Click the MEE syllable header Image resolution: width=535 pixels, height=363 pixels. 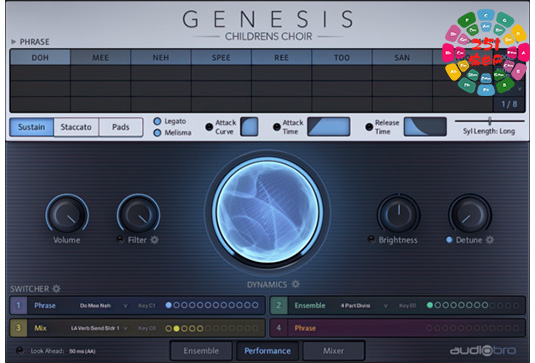point(101,57)
